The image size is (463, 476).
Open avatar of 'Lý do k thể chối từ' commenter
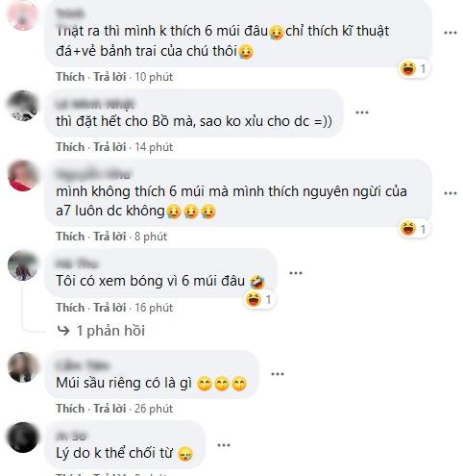click(23, 438)
